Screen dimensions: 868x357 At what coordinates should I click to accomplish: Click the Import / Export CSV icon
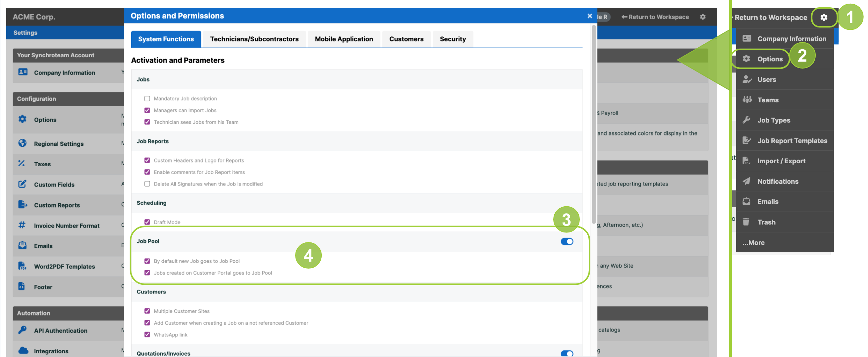click(x=746, y=161)
